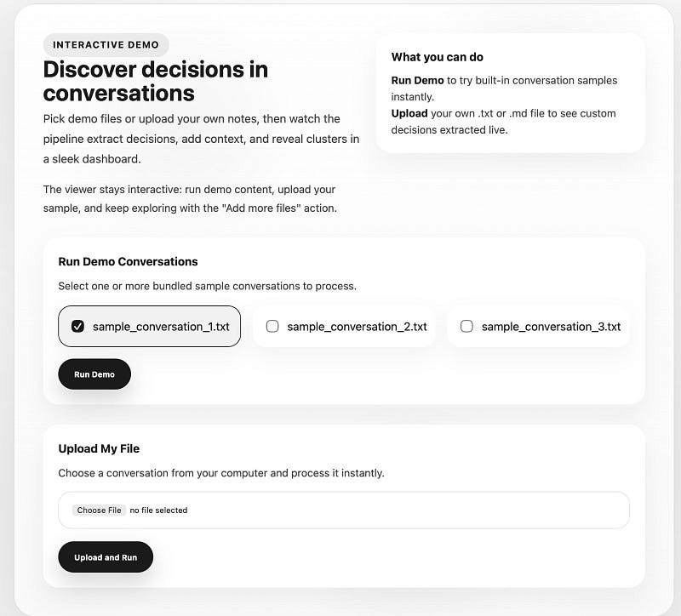Click the sample_conversation_3.txt card

[x=538, y=326]
